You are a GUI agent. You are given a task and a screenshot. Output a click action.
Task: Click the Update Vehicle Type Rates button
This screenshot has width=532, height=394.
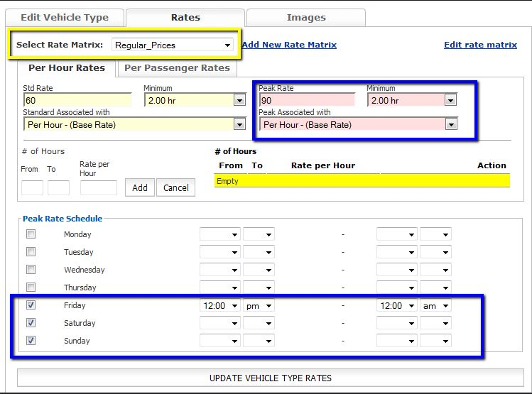coord(270,378)
